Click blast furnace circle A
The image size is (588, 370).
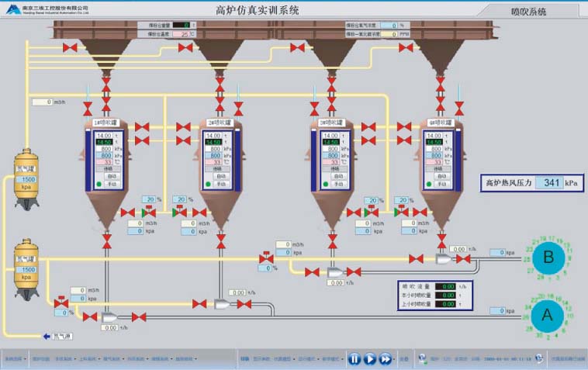pos(546,314)
